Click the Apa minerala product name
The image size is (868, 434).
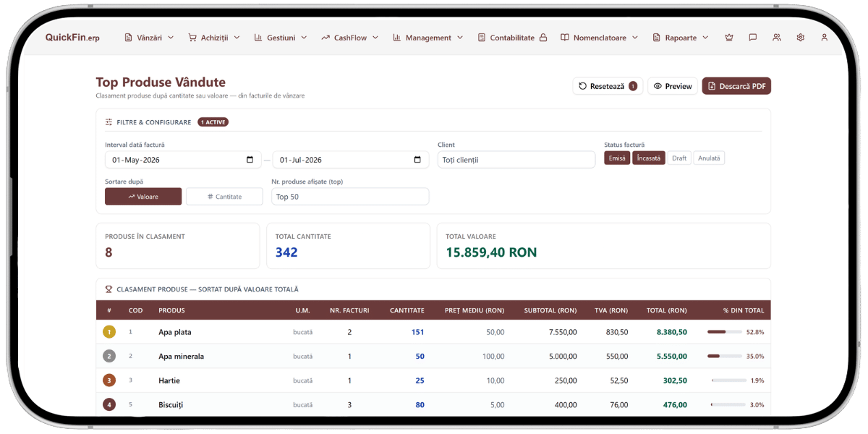(181, 356)
